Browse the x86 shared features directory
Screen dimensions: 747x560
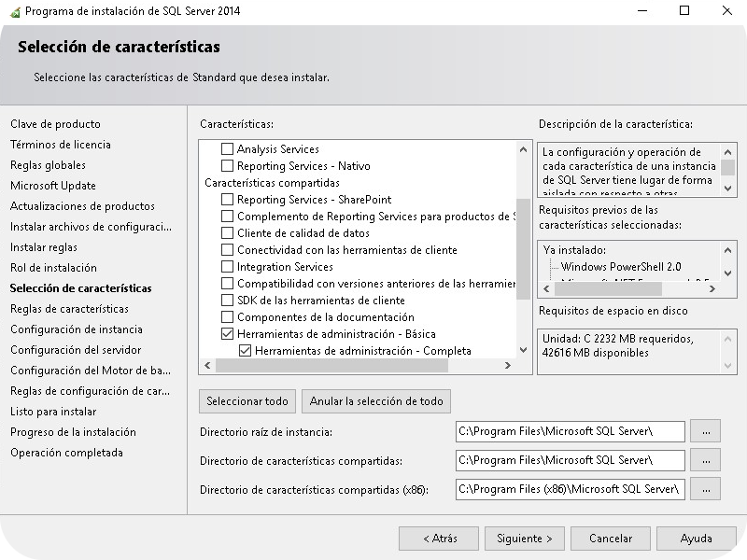(x=708, y=488)
